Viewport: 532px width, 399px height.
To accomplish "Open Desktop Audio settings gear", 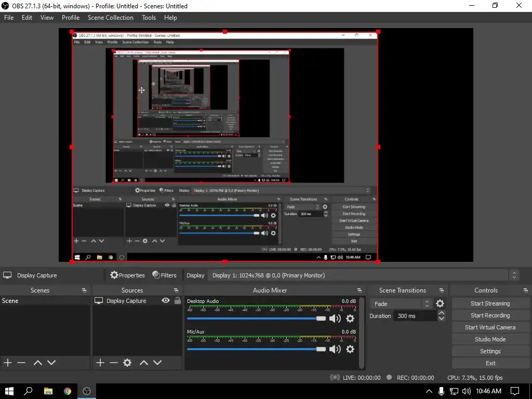I will point(350,318).
